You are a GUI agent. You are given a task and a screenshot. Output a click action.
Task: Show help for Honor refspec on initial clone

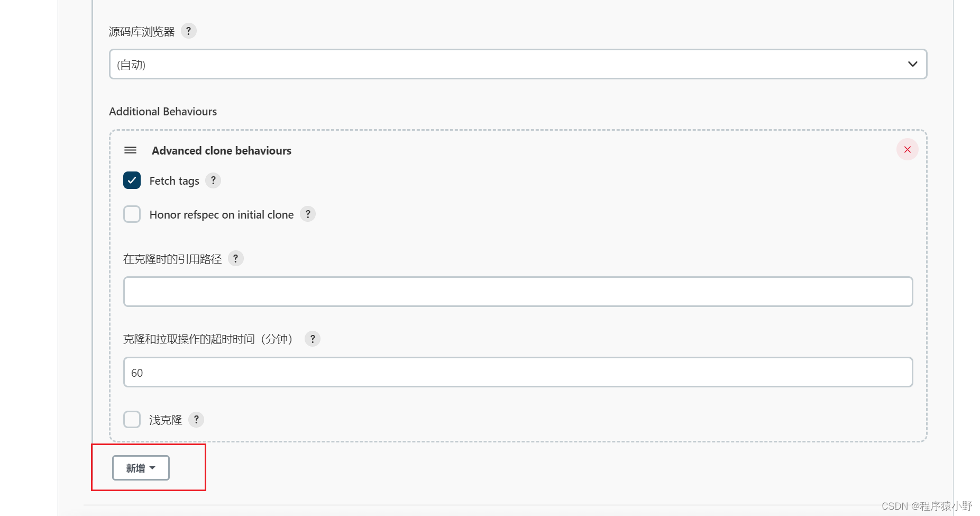tap(308, 214)
